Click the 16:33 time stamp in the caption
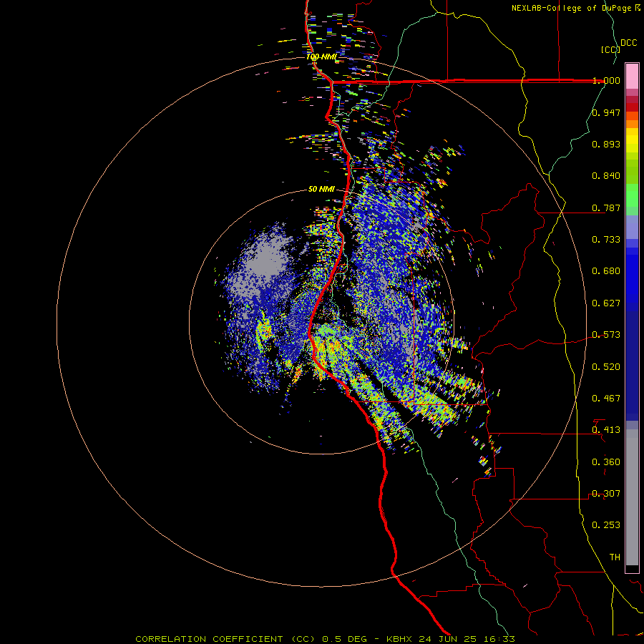The width and height of the screenshot is (644, 644). pos(499,639)
